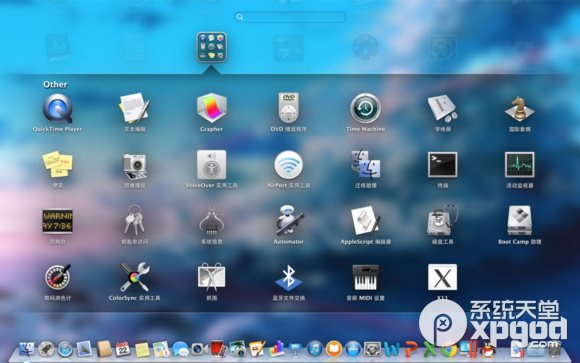The height and width of the screenshot is (363, 580).
Task: Open QQ penguin icon in Dock
Action: click(x=488, y=350)
